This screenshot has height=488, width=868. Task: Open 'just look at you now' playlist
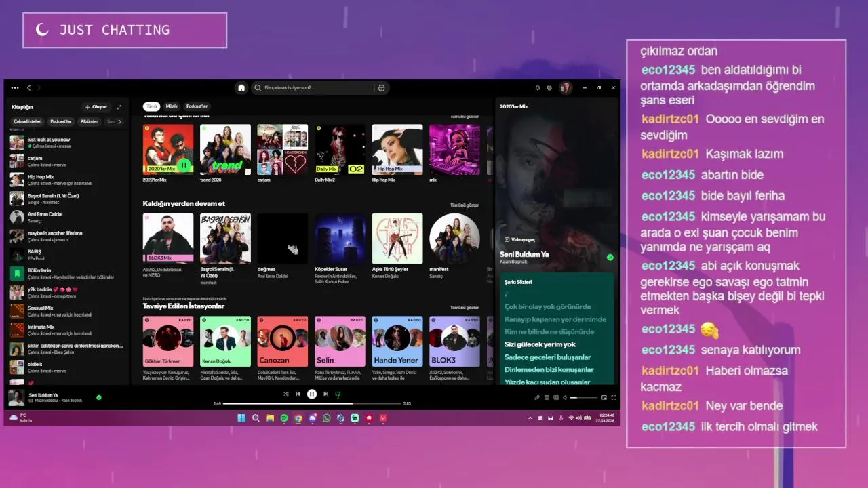66,142
